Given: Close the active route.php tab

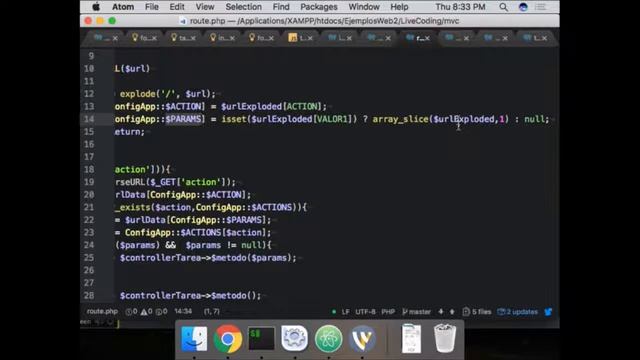Looking at the screenshot, I should (427, 38).
